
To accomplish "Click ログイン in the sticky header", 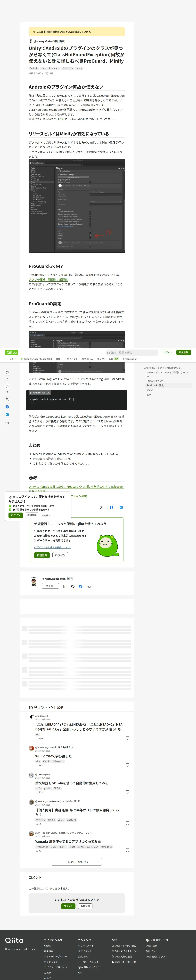I will tap(168, 353).
